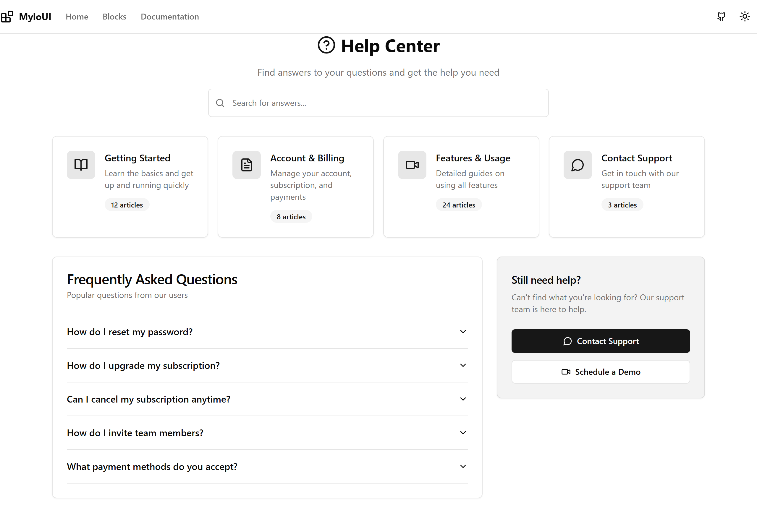The width and height of the screenshot is (757, 532).
Task: Click the 'Still need help?' heading
Action: 546,280
